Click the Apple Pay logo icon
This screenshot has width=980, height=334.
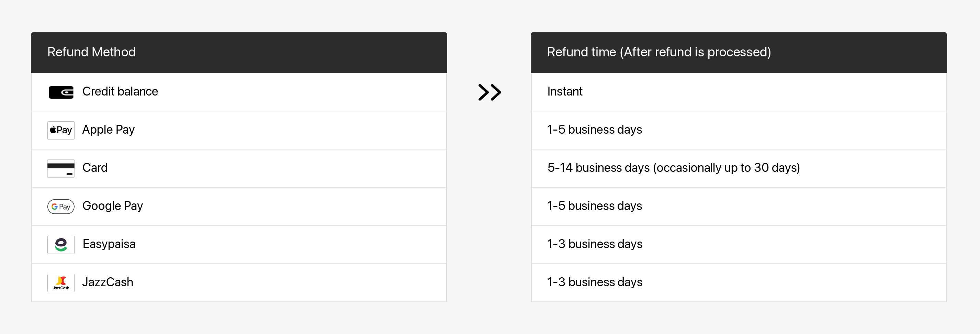click(x=61, y=130)
